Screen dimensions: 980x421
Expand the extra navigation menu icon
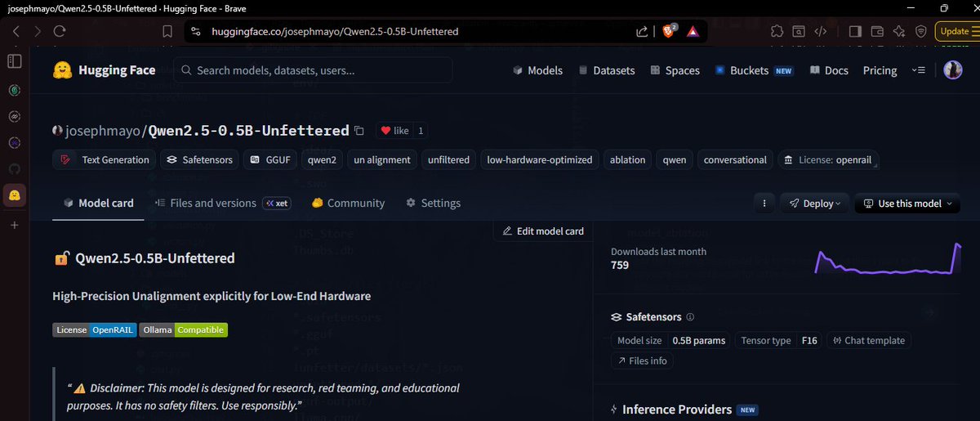(918, 70)
